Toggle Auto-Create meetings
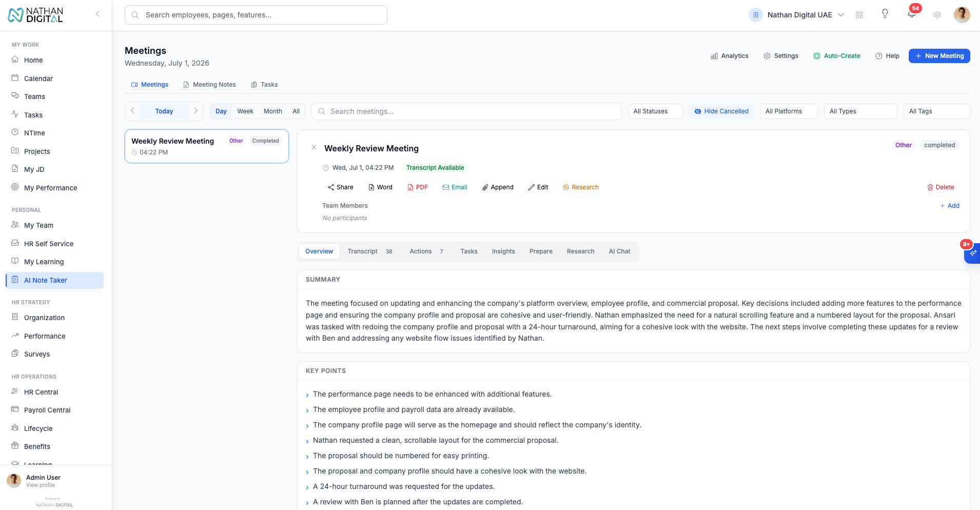Image resolution: width=980 pixels, height=510 pixels. (837, 56)
